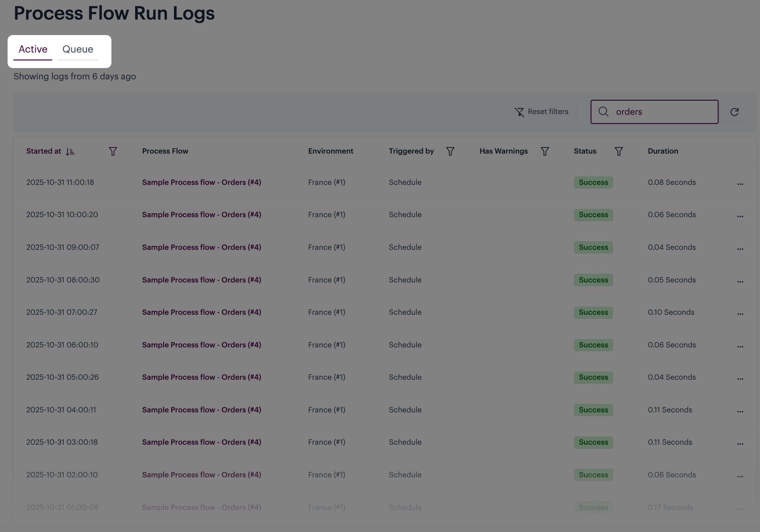Click the Started at sort order icon
760x532 pixels.
click(x=70, y=151)
